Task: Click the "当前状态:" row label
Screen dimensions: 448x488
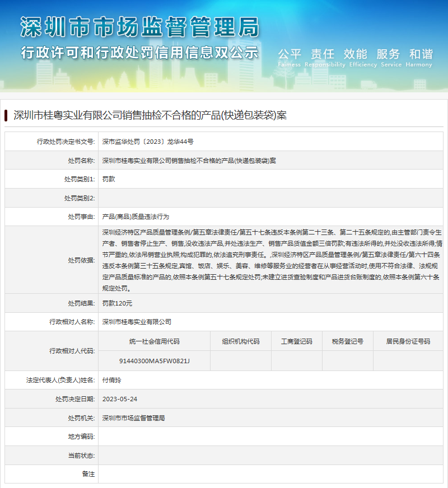Action: point(81,456)
